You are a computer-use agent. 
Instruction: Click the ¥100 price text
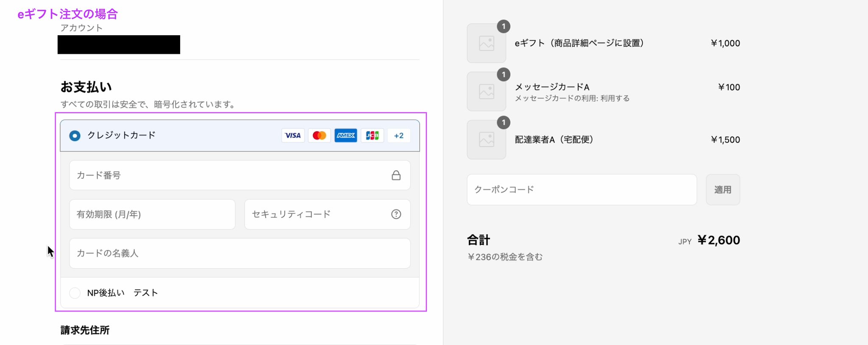point(729,87)
